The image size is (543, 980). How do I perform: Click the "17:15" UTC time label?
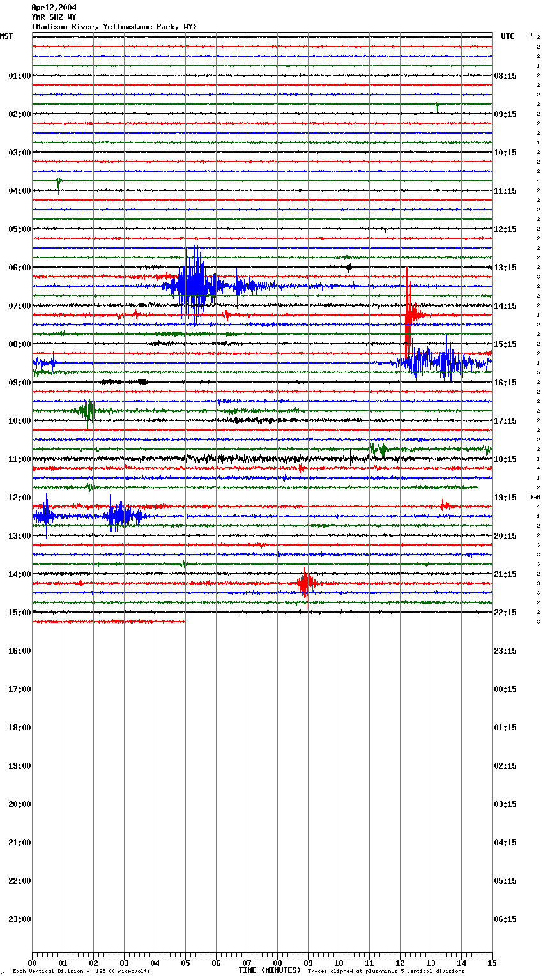tap(505, 421)
